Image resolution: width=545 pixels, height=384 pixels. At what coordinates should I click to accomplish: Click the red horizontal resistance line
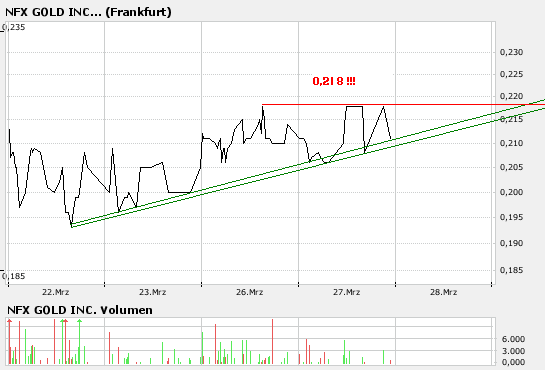pyautogui.click(x=403, y=104)
